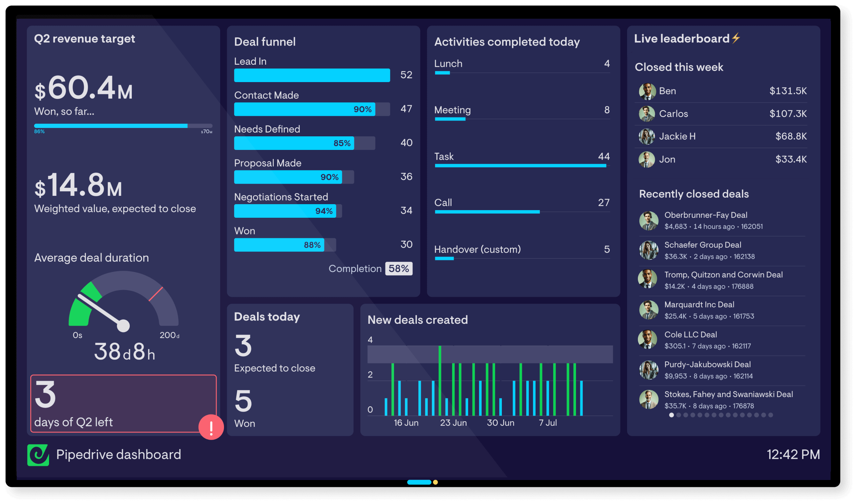
Task: Click the Recently closed deals heading
Action: [x=694, y=194]
